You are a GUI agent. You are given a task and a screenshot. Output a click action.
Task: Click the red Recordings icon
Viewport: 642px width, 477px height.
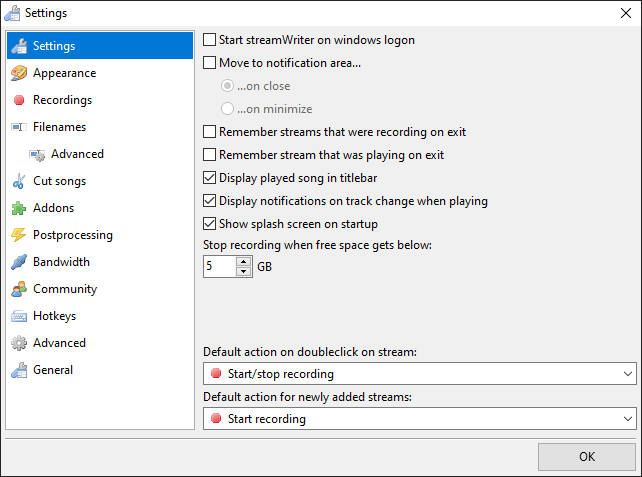(x=19, y=100)
